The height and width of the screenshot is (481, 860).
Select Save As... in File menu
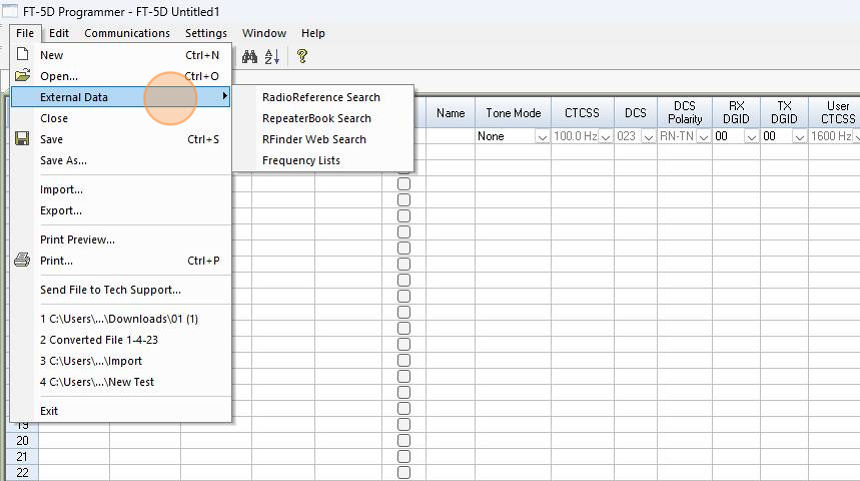pos(121,160)
